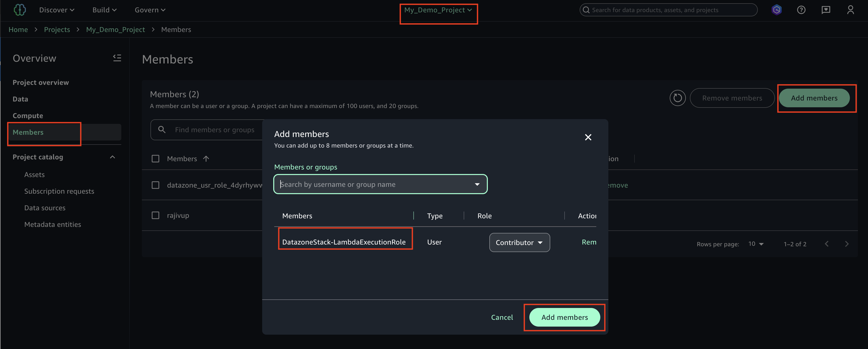Screen dimensions: 868x349
Task: Check the datazone_usr_role member checkbox
Action: click(155, 185)
